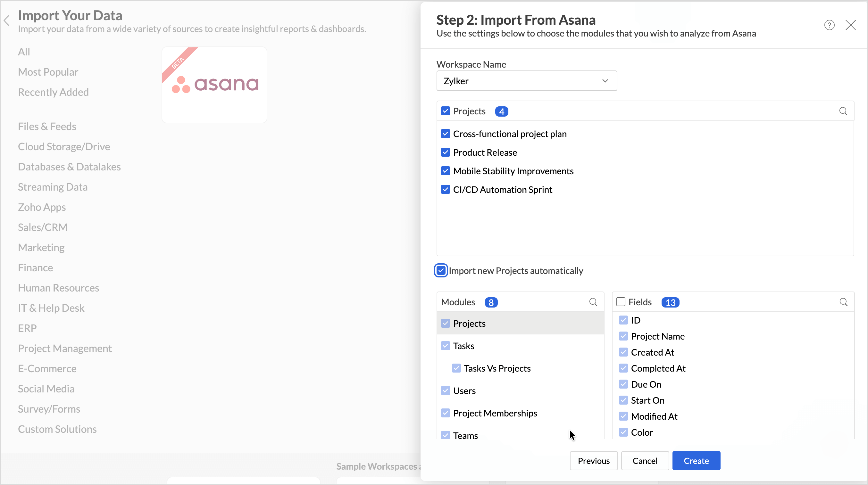This screenshot has height=485, width=868.
Task: Toggle the select-all Fields checkbox
Action: pos(621,302)
